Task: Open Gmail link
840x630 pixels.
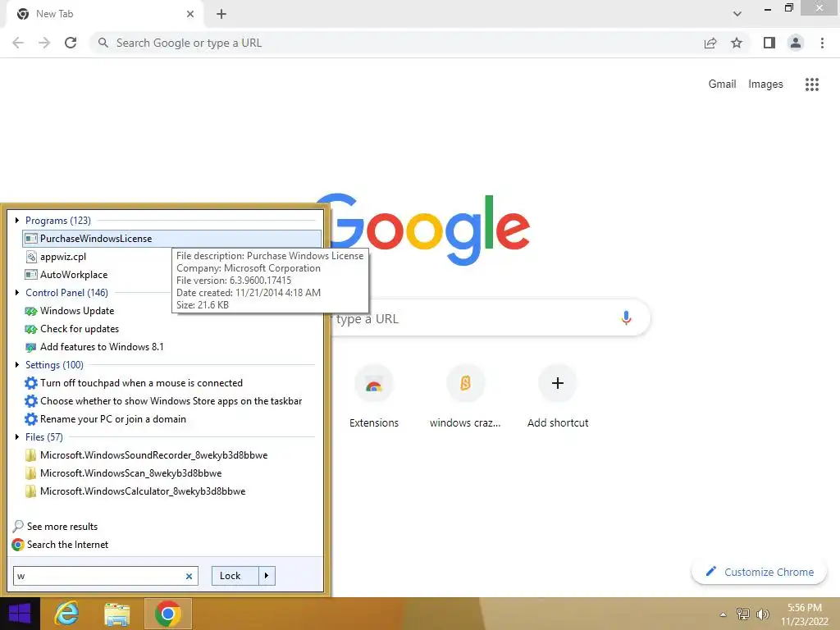Action: 722,84
